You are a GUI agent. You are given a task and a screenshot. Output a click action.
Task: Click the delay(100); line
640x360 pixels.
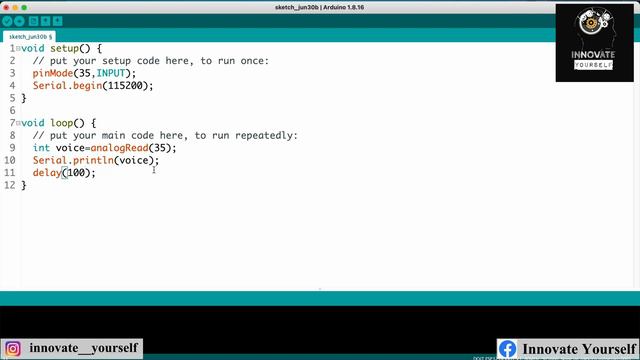pyautogui.click(x=64, y=173)
